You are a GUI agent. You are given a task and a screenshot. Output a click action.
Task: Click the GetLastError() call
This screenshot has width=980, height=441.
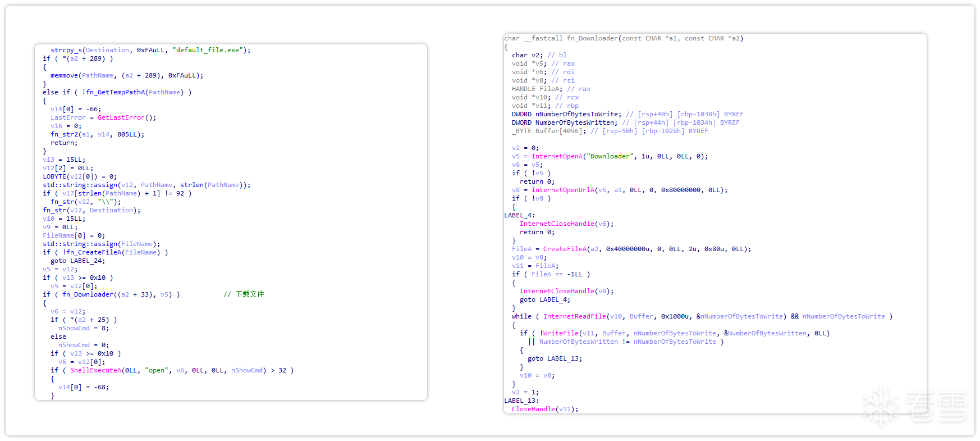click(127, 117)
